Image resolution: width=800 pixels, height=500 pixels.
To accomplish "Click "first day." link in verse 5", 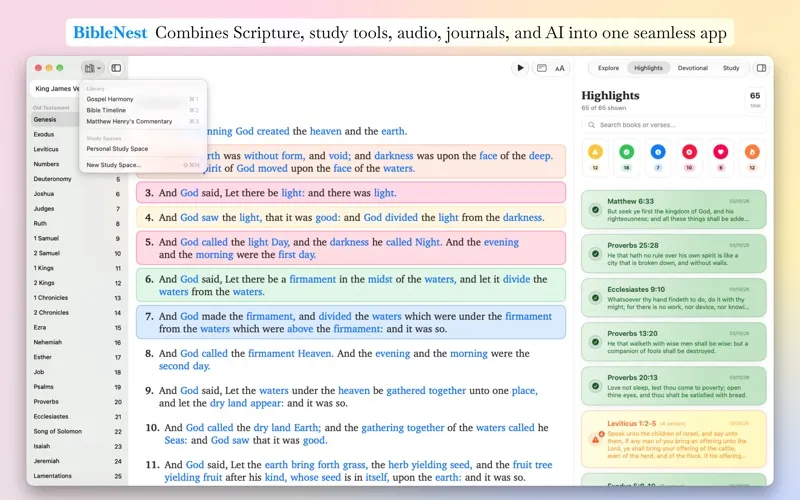I will [297, 255].
